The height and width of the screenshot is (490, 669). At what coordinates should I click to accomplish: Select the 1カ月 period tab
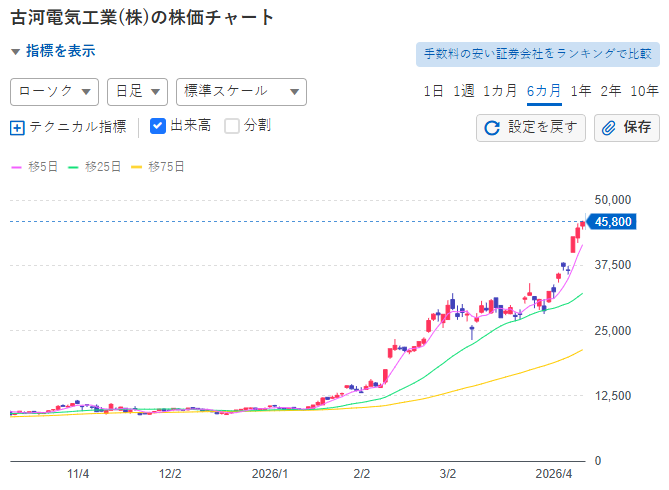pyautogui.click(x=500, y=91)
